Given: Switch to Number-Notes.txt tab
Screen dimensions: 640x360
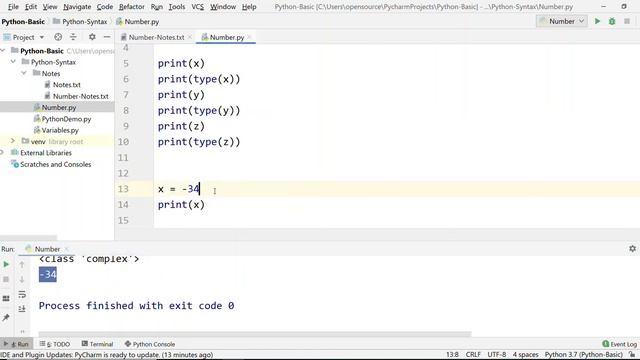Looking at the screenshot, I should tap(156, 37).
